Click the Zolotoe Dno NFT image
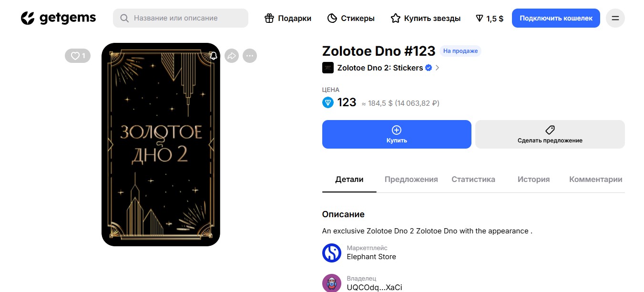 click(x=161, y=144)
